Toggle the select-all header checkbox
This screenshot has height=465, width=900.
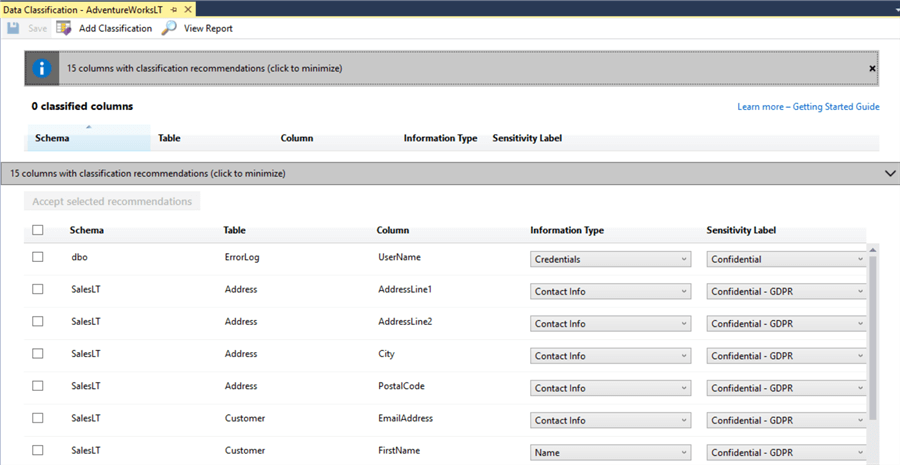(38, 230)
